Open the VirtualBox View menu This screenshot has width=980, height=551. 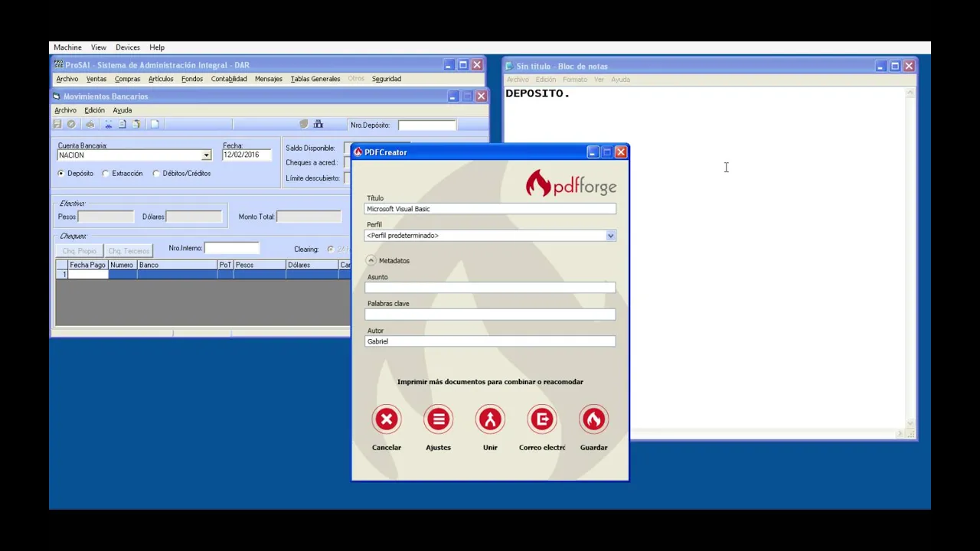(99, 47)
